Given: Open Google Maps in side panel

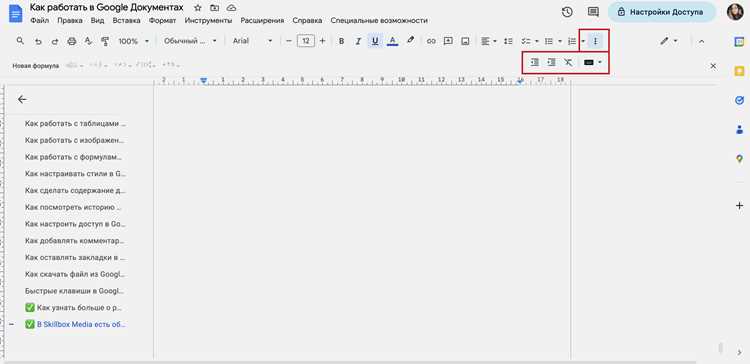Looking at the screenshot, I should pyautogui.click(x=739, y=159).
